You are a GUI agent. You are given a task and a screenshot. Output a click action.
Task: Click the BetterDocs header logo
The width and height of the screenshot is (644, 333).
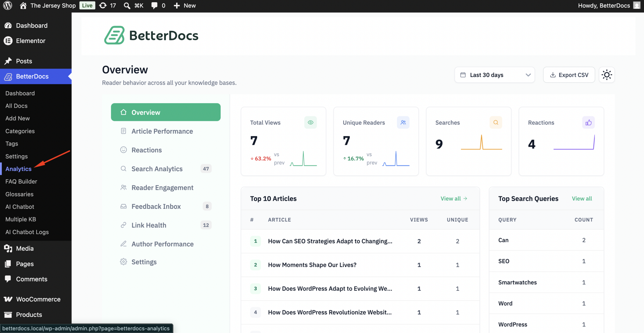pos(151,35)
